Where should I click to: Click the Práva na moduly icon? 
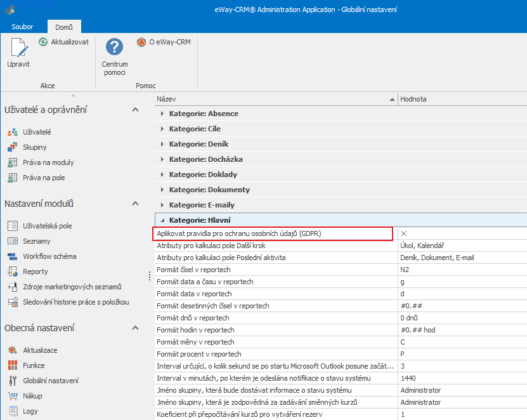[13, 162]
